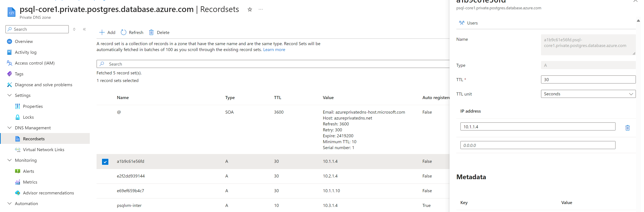Viewport: 644px width, 212px height.
Task: Open Virtual Network Links page
Action: tap(44, 150)
